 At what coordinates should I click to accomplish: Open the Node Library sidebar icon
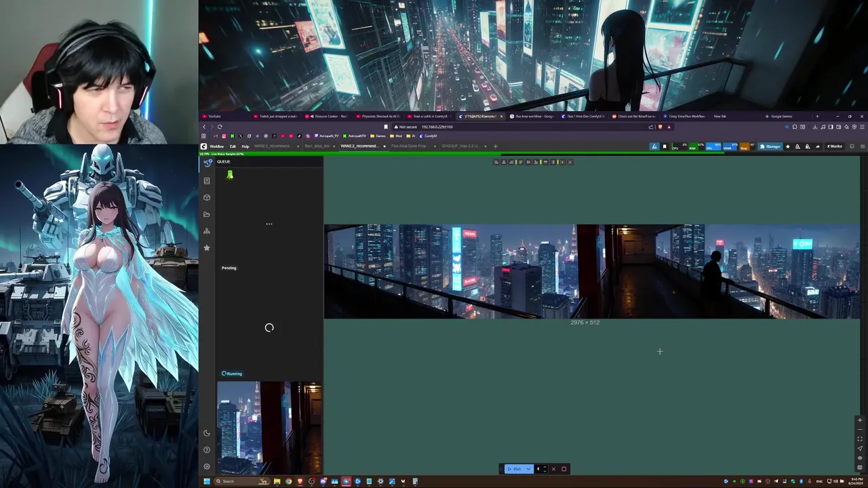tap(207, 180)
